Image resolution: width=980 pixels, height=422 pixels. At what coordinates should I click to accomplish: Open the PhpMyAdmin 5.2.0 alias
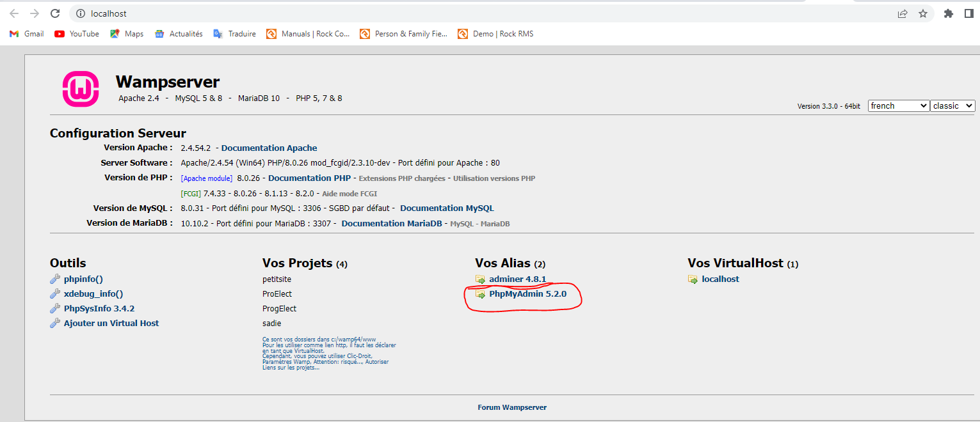pyautogui.click(x=528, y=294)
